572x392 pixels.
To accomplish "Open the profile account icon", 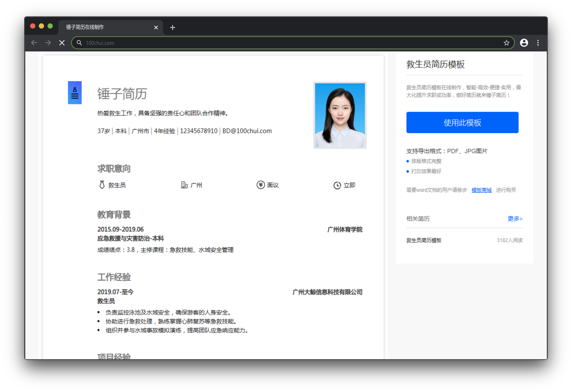I will [524, 43].
